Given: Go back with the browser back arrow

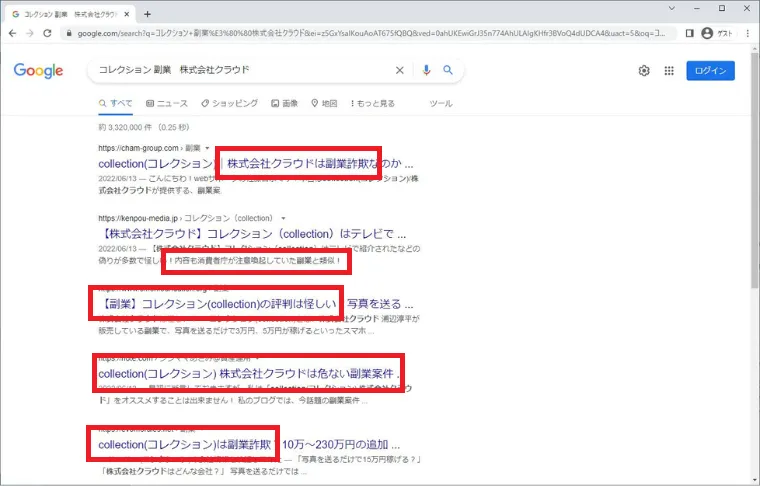Looking at the screenshot, I should click(x=13, y=33).
